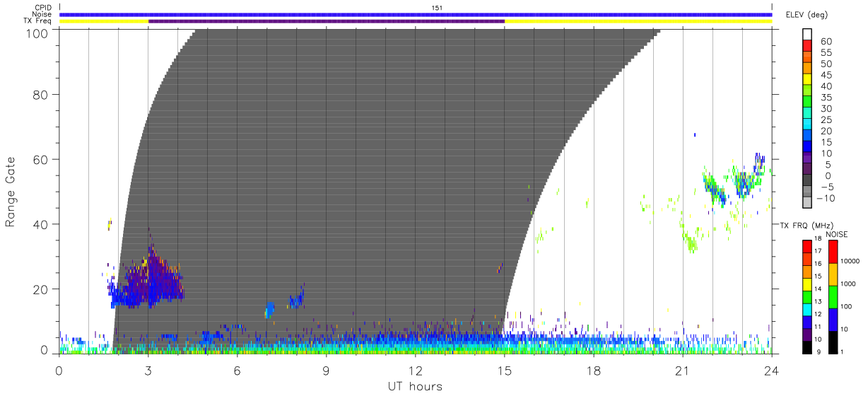868x401 pixels.
Task: Select the CPID value 151
Action: click(x=437, y=8)
